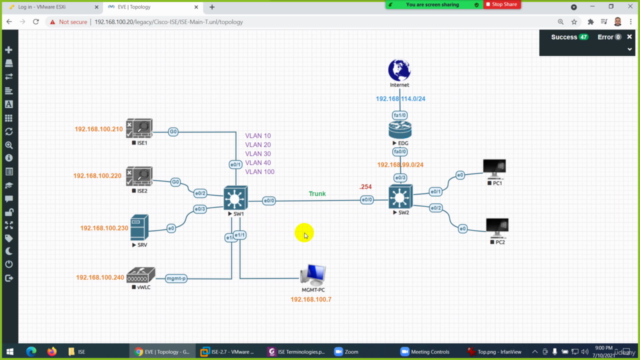The image size is (640, 360).
Task: Click the VLAN 10 text label
Action: click(x=258, y=136)
